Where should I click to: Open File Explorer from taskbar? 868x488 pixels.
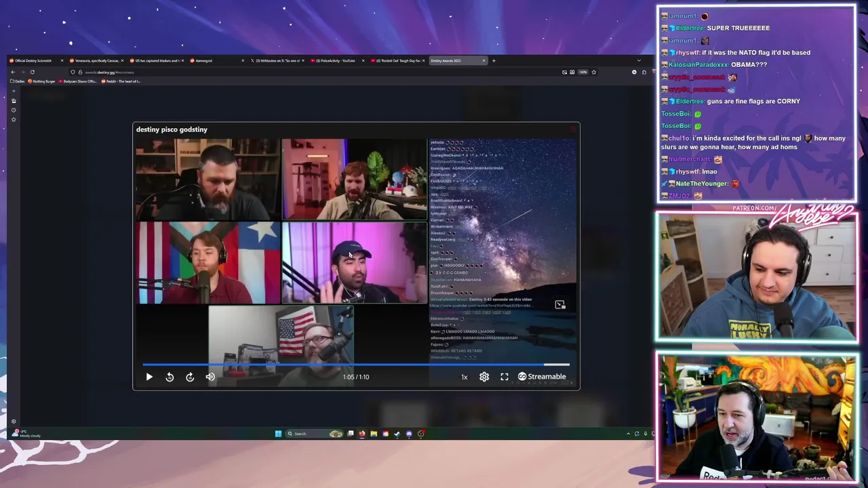pyautogui.click(x=374, y=434)
